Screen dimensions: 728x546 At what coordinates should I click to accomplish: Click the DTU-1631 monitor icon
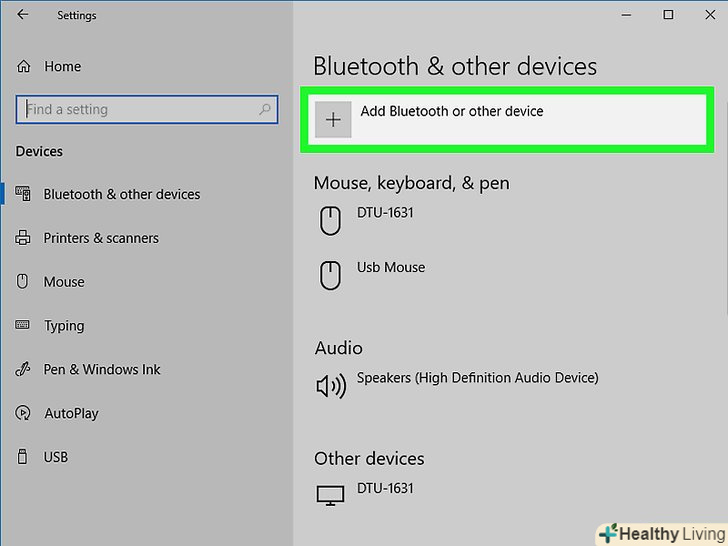(330, 495)
